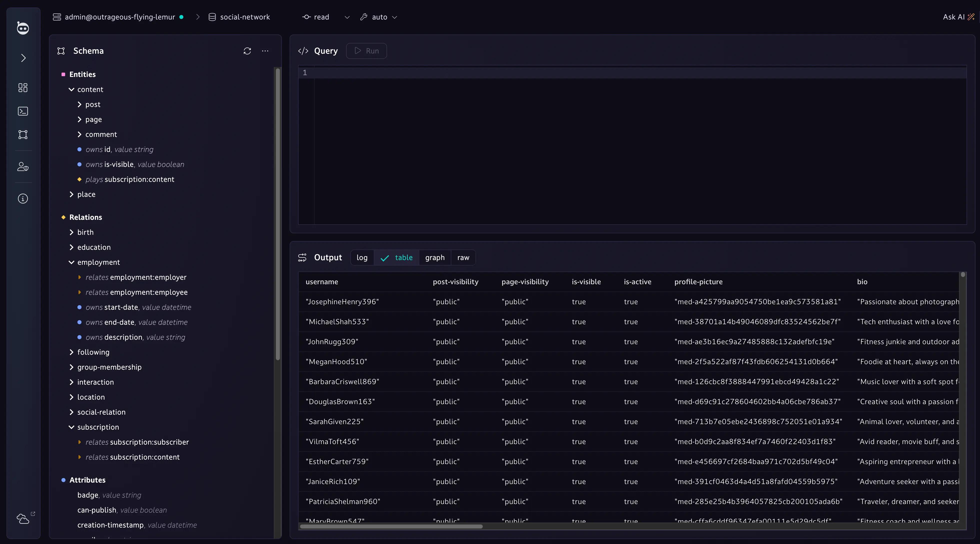
Task: Open the dashboard grid icon in the sidebar
Action: pos(23,88)
